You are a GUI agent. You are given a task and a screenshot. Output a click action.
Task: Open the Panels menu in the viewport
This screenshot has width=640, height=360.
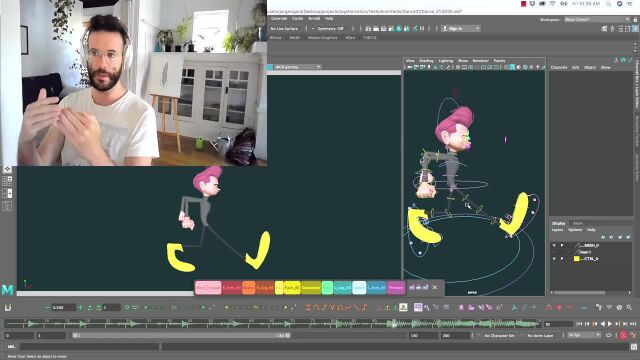[x=500, y=61]
